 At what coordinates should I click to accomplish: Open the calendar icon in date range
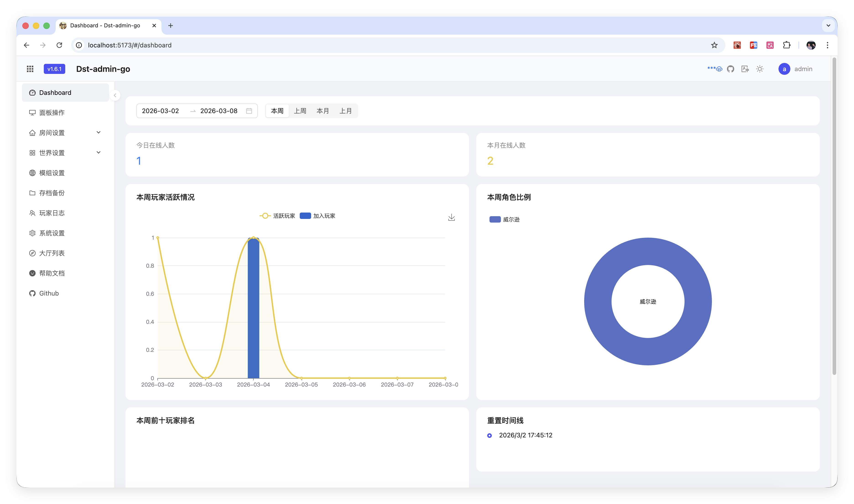point(249,111)
